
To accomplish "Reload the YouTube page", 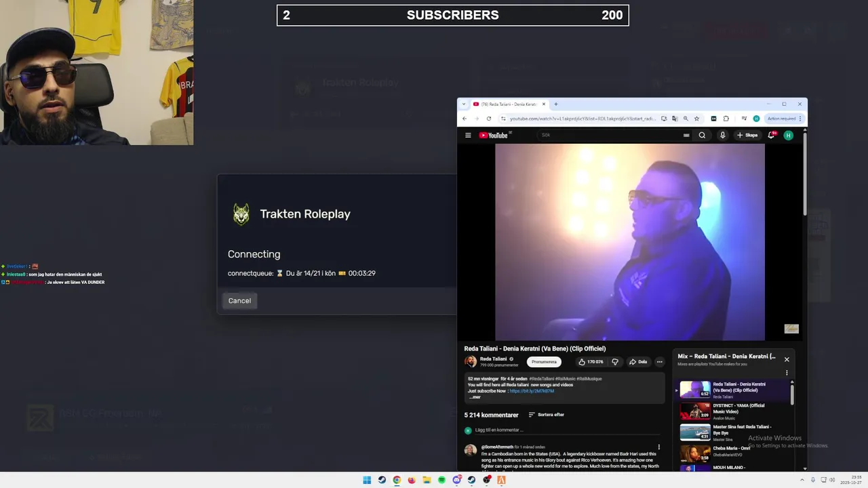I will click(x=488, y=119).
